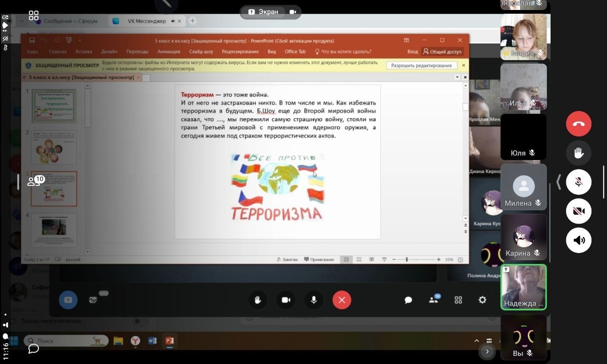Open the Файл menu in PowerPoint
607x364 pixels.
pyautogui.click(x=32, y=52)
